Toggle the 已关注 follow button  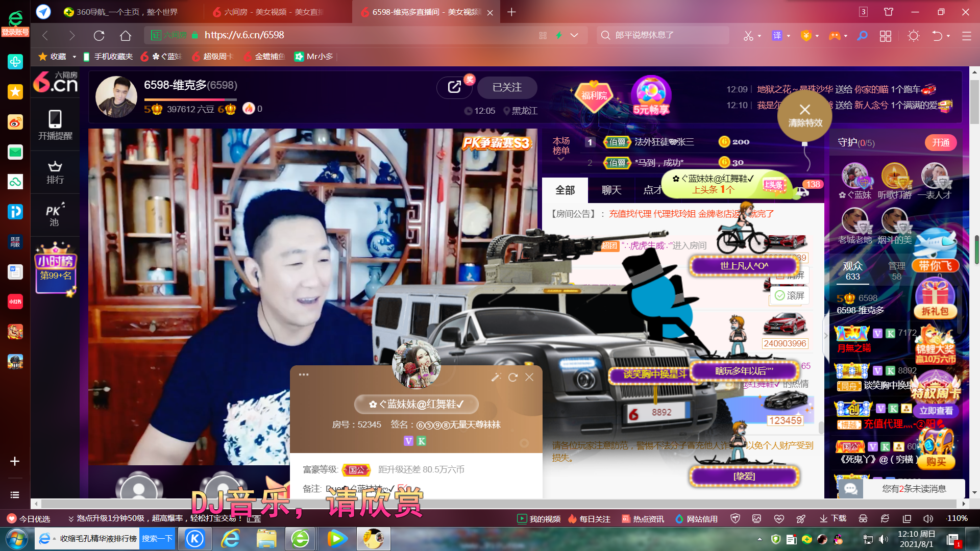(507, 87)
